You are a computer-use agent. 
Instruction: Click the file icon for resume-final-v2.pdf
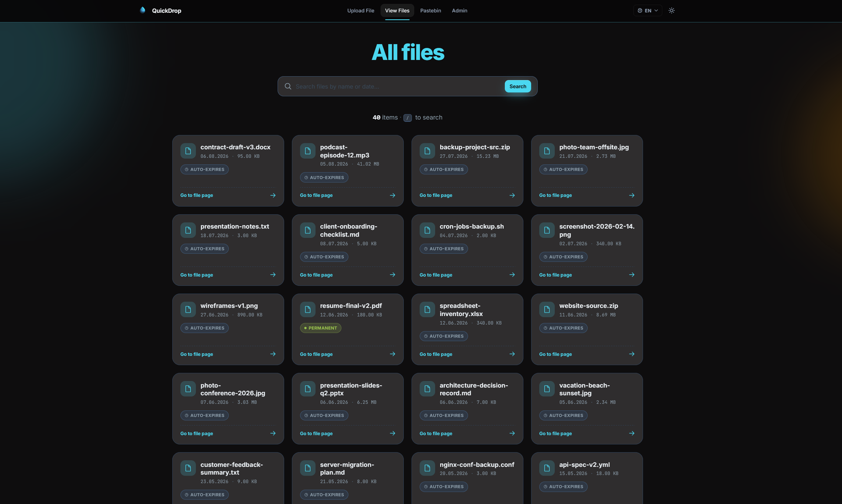(x=307, y=309)
